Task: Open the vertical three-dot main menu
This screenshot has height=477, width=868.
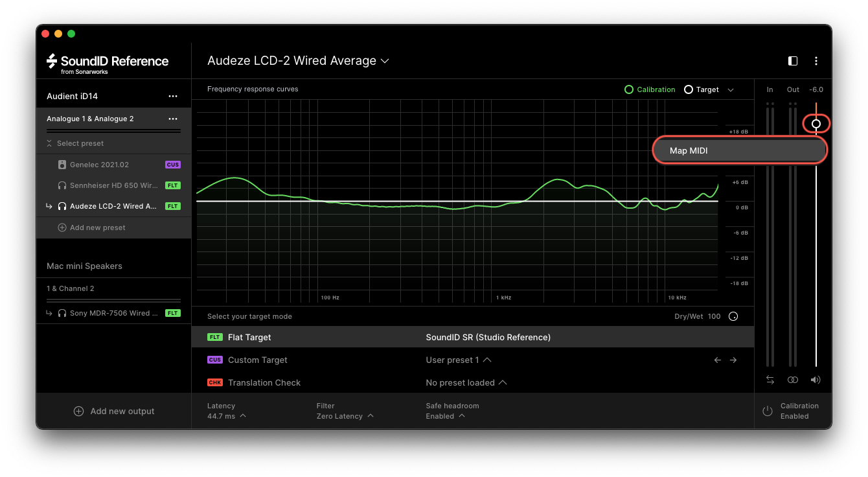Action: [x=816, y=61]
